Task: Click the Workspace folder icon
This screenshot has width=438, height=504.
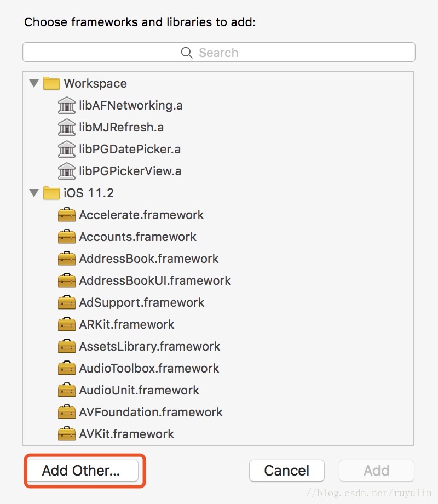Action: point(51,83)
